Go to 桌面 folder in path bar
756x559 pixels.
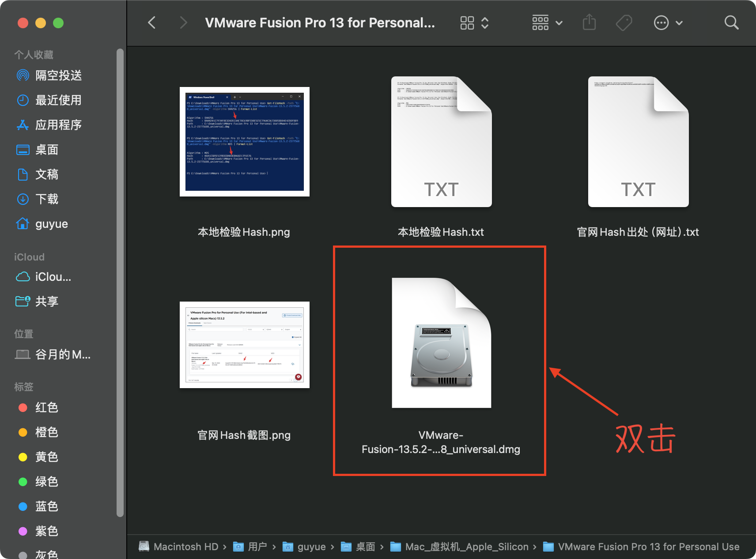click(358, 547)
